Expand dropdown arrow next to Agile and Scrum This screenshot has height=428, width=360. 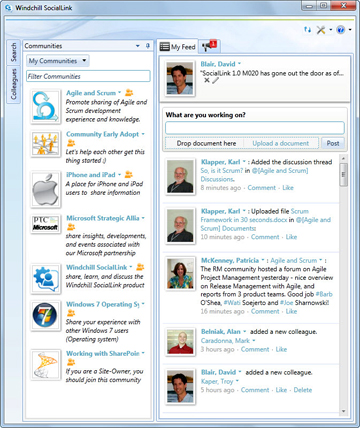click(119, 93)
